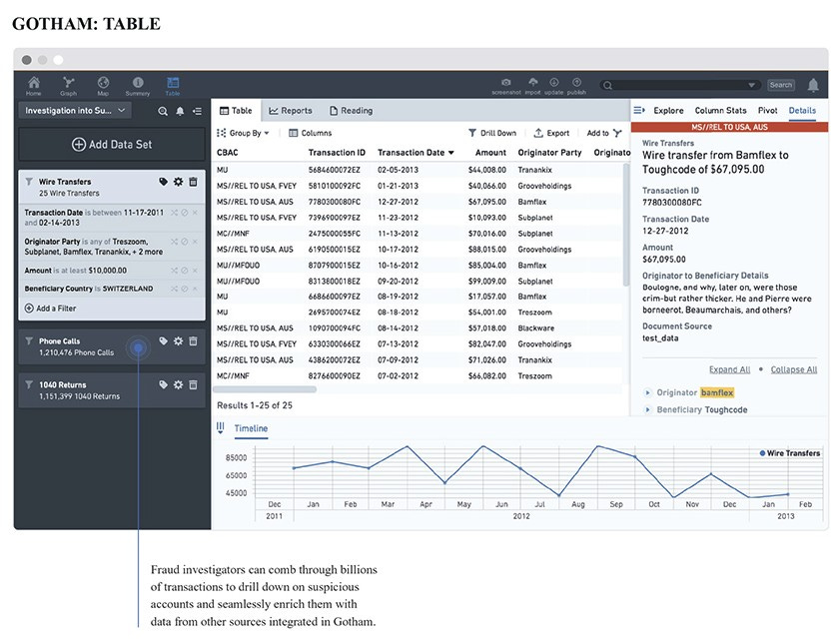
Task: Open the Summary view
Action: tap(138, 85)
